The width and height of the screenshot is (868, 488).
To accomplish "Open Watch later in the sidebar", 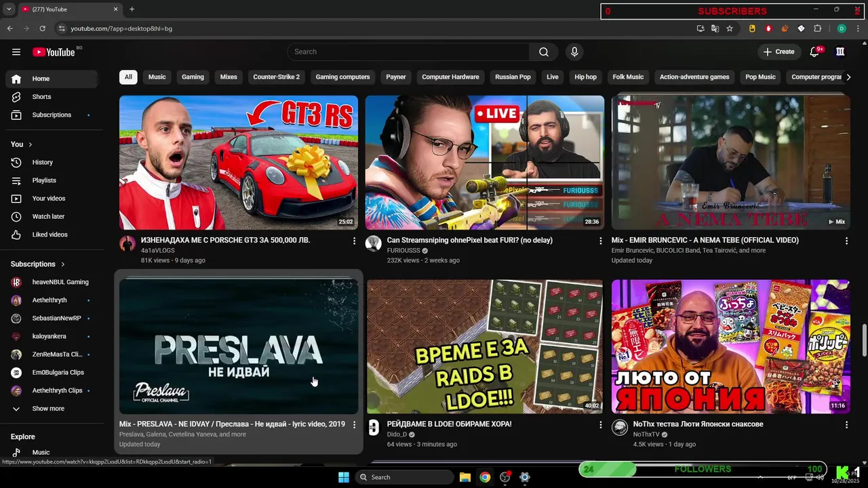I will coord(52,217).
